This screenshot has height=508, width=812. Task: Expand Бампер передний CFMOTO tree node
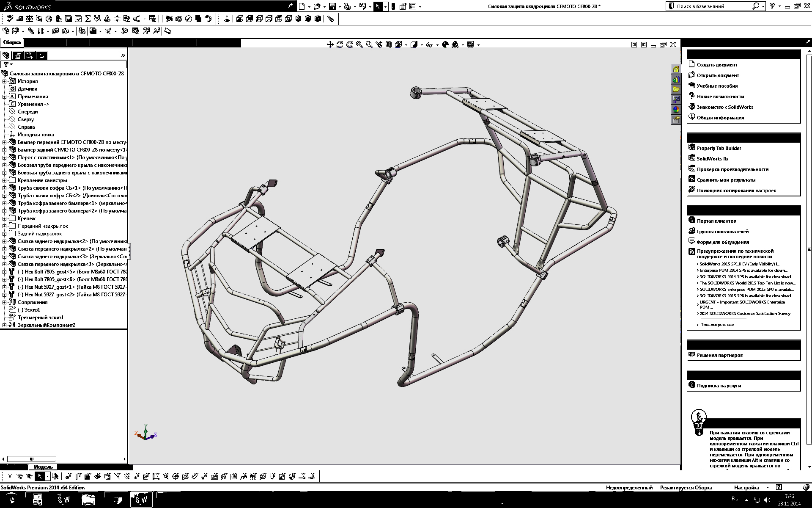coord(5,142)
